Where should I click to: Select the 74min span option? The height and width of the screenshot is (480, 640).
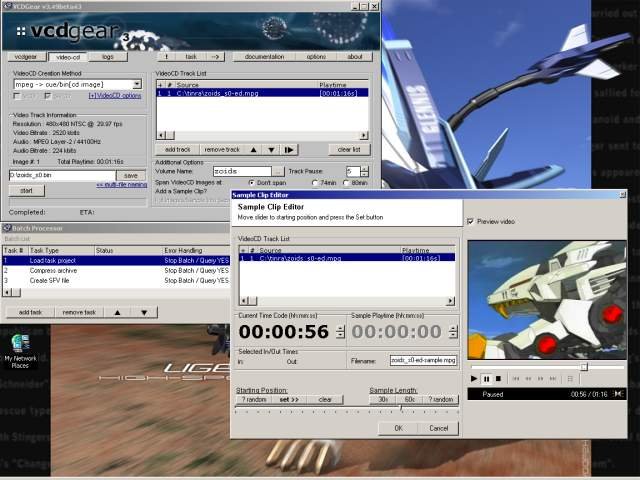tap(315, 183)
